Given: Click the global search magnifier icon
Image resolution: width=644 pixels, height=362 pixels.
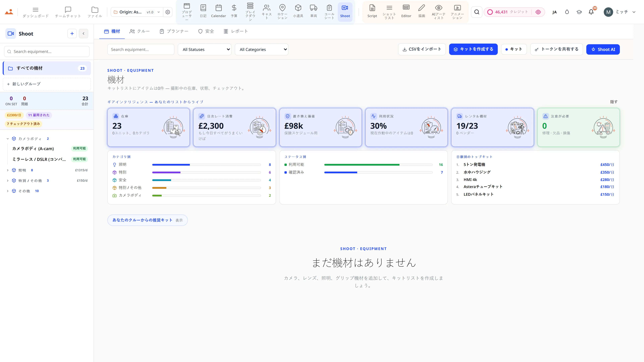Looking at the screenshot, I should pyautogui.click(x=477, y=12).
